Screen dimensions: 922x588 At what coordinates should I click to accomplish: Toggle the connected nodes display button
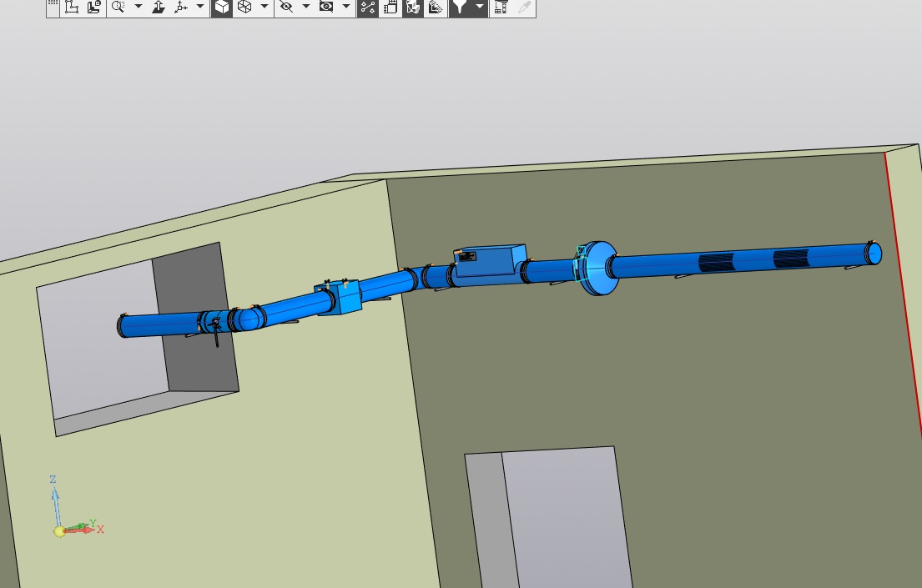[367, 7]
